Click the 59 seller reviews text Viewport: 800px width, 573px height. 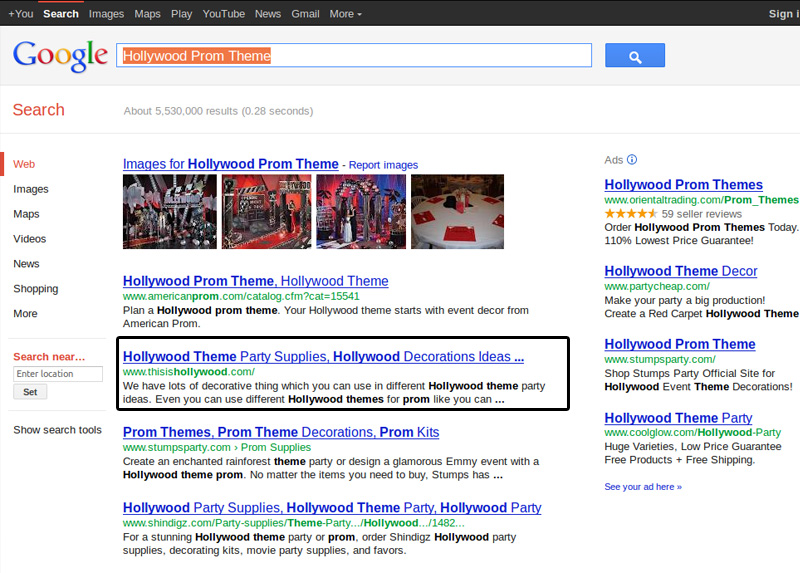[702, 214]
